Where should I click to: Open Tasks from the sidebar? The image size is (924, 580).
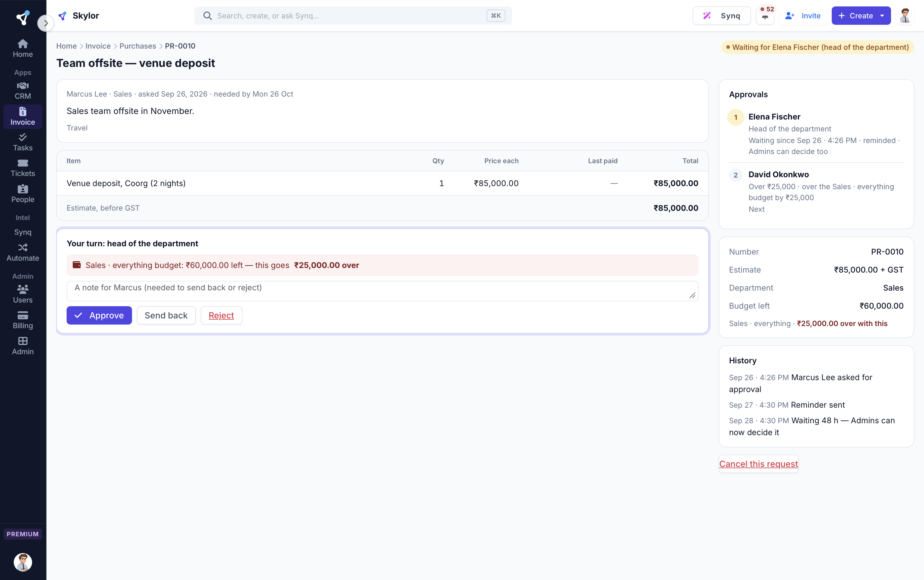(x=23, y=142)
